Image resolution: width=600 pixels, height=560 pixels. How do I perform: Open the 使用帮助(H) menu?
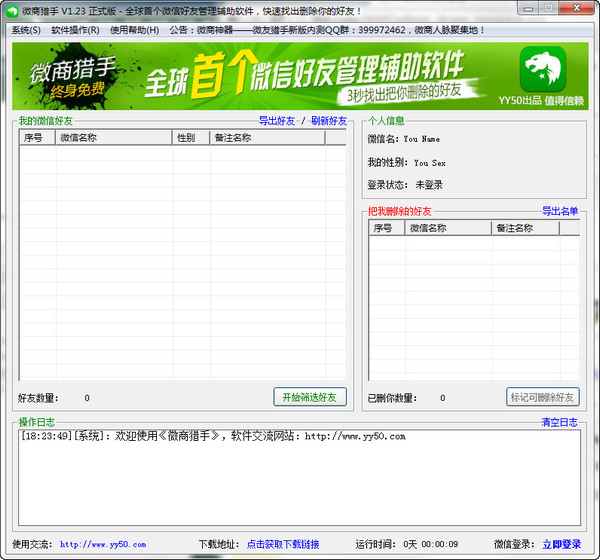(134, 30)
